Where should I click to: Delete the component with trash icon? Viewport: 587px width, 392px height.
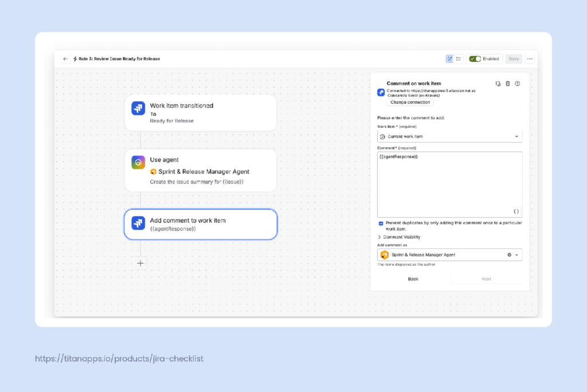click(508, 84)
